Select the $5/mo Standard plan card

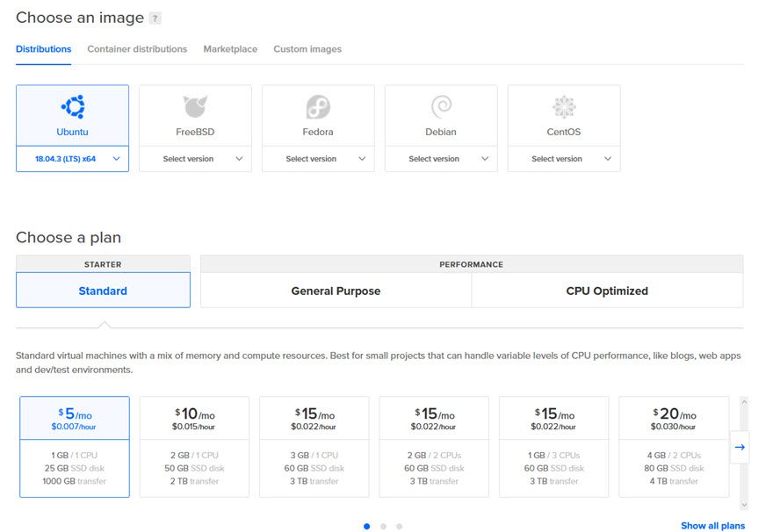(x=76, y=448)
